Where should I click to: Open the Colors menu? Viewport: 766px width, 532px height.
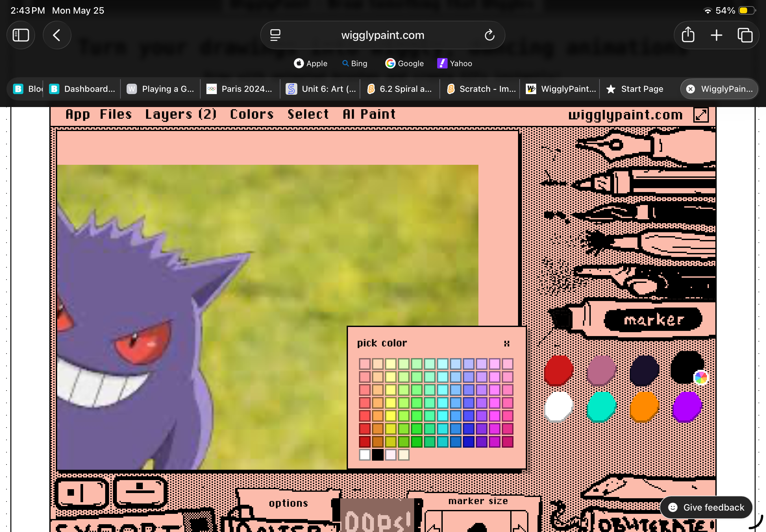click(x=252, y=115)
